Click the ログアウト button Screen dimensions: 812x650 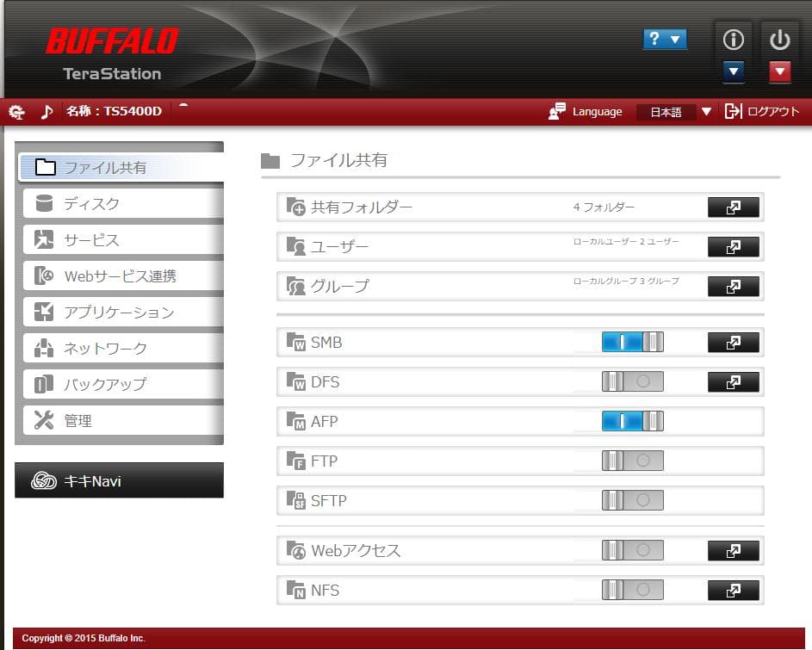pyautogui.click(x=774, y=111)
